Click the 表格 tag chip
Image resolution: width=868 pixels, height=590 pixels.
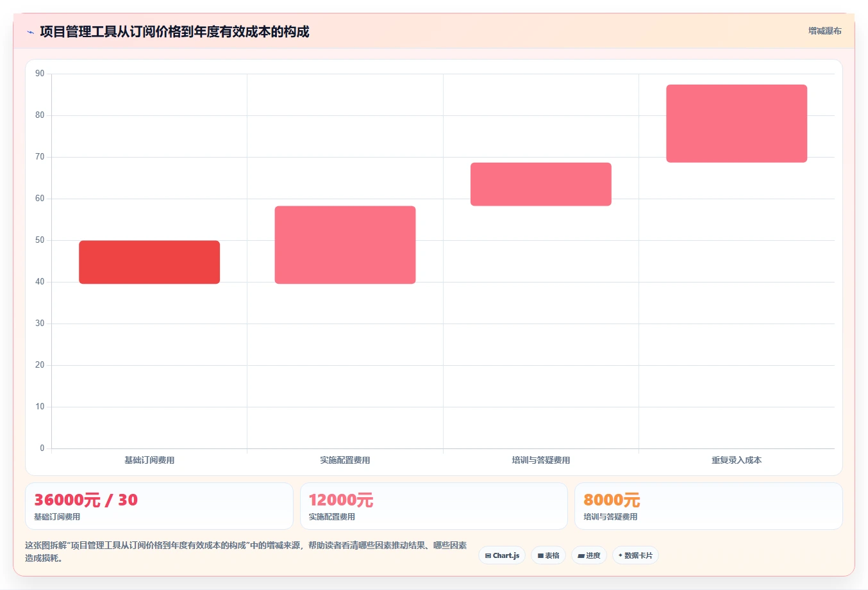548,555
